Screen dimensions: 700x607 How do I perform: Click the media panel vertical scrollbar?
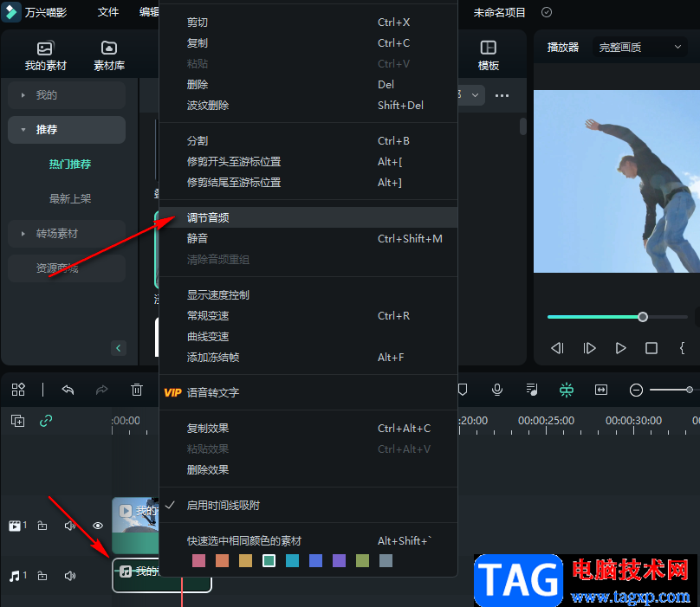coord(522,126)
